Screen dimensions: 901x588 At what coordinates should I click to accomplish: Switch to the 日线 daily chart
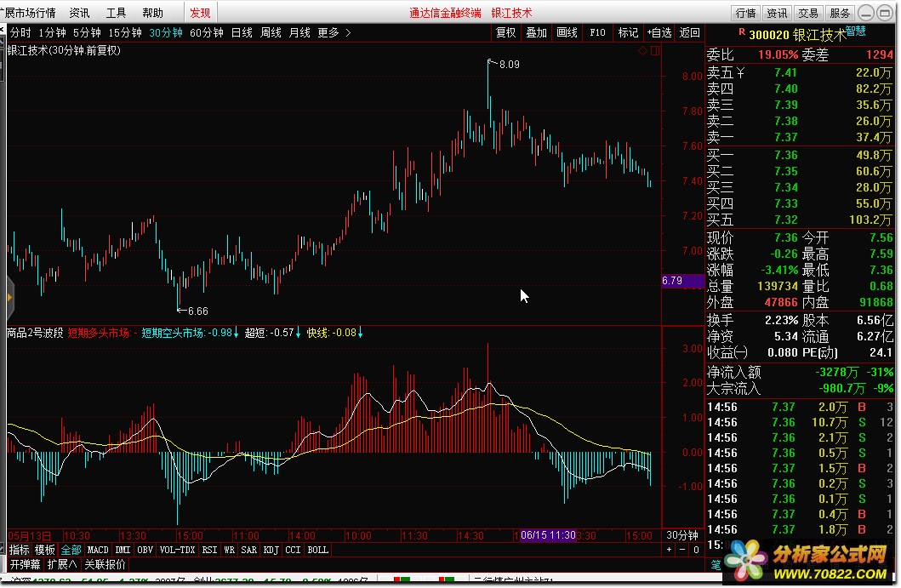tap(242, 33)
